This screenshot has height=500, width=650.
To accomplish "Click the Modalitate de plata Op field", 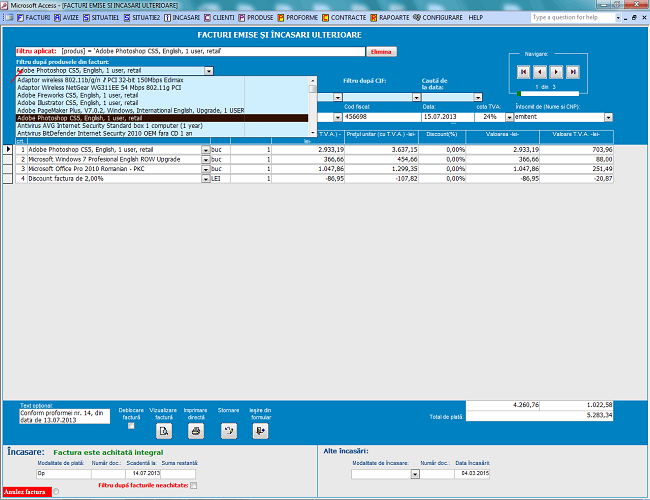I will pos(63,473).
